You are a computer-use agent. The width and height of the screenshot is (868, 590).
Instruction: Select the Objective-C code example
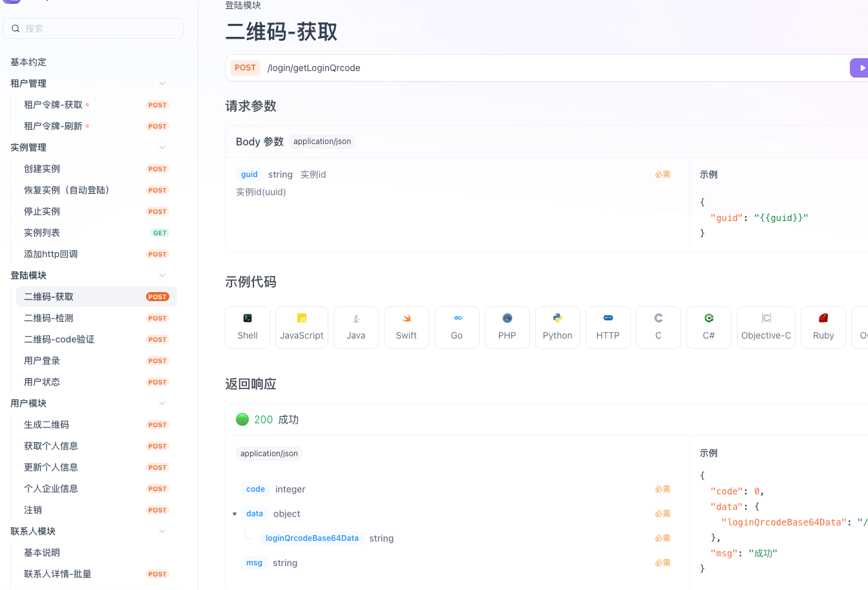(x=766, y=327)
